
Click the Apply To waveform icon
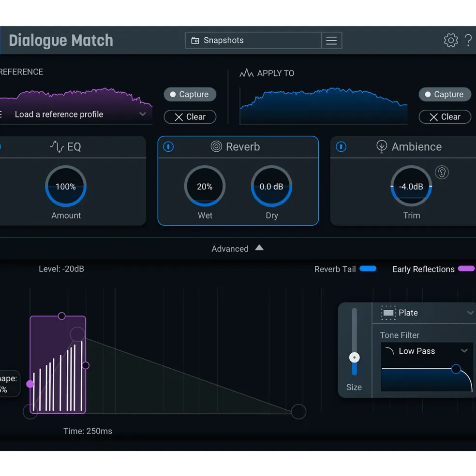pos(246,73)
